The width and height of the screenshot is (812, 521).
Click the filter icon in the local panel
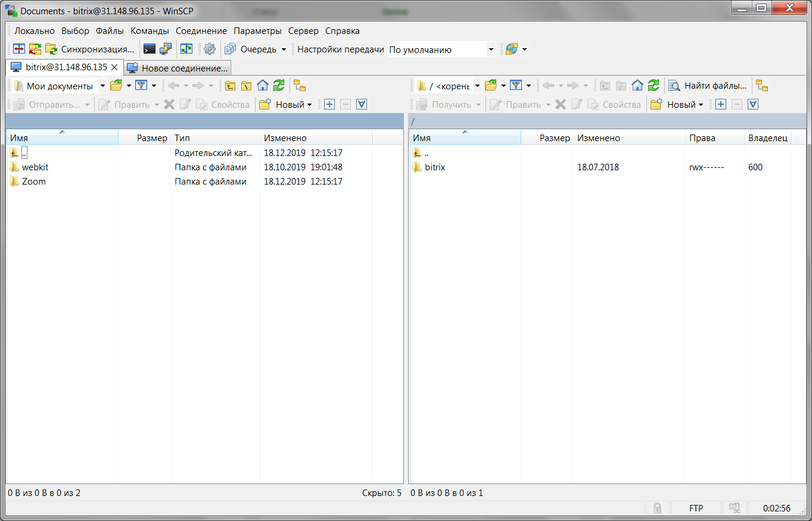pyautogui.click(x=141, y=86)
